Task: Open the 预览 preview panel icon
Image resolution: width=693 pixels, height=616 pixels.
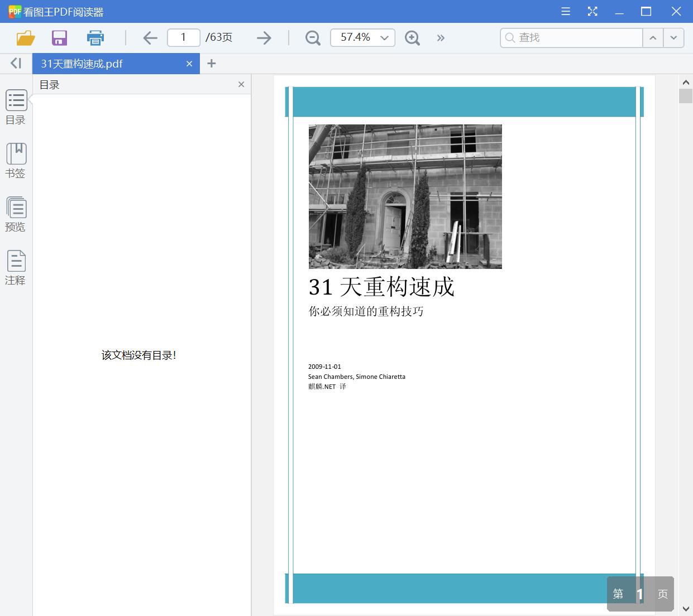Action: 16,214
